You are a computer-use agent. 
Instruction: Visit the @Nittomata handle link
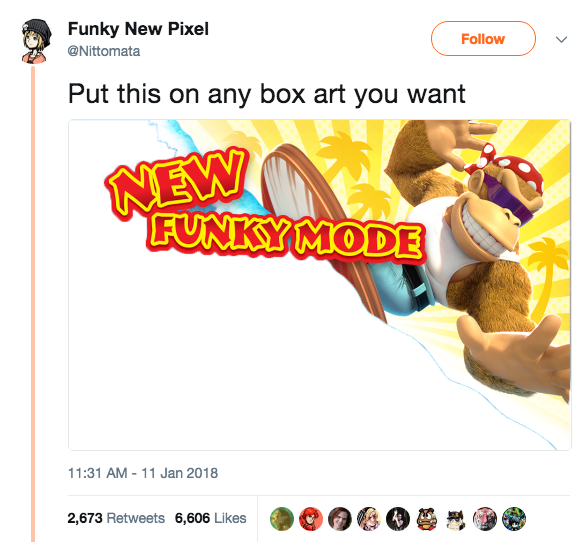(x=104, y=51)
